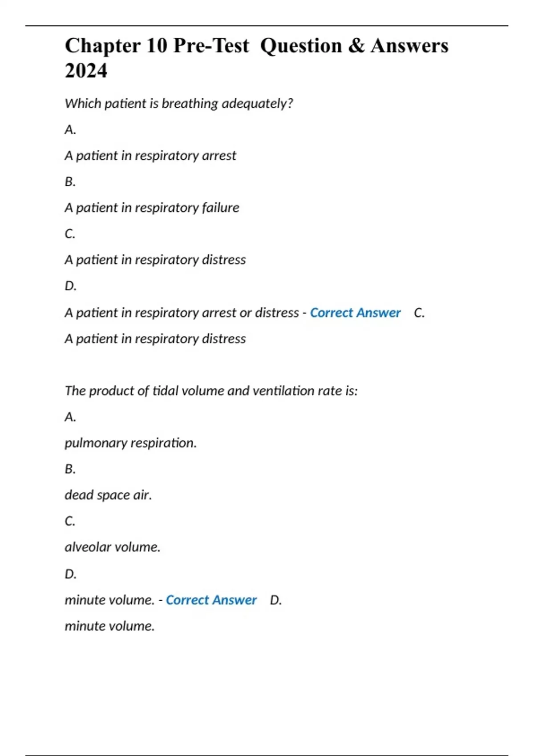Click the last "minute volume." line on page

pyautogui.click(x=109, y=626)
